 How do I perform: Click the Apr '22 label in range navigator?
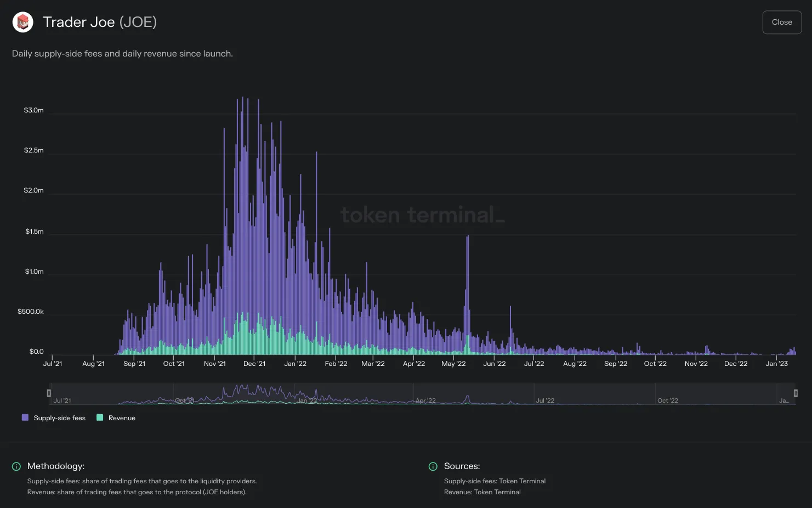[x=425, y=400]
